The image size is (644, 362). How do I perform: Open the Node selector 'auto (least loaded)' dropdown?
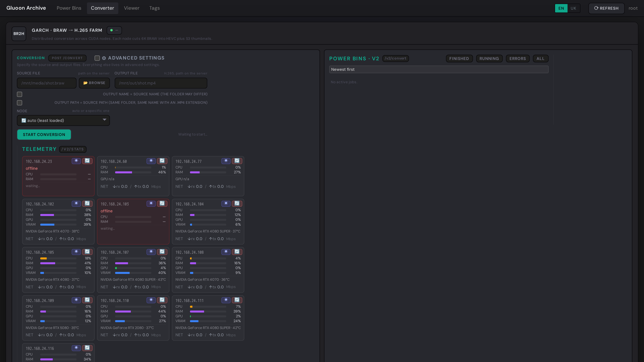(x=63, y=120)
